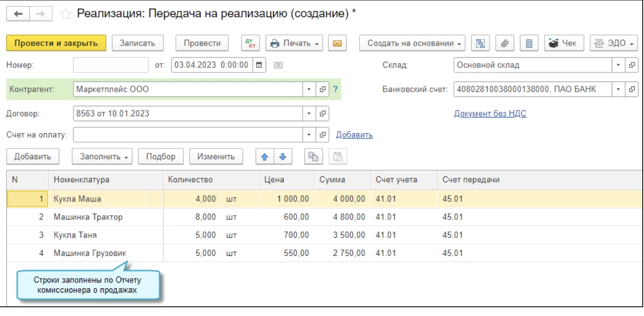644x316 pixels.
Task: Click the calendar icon by date
Action: [x=259, y=65]
